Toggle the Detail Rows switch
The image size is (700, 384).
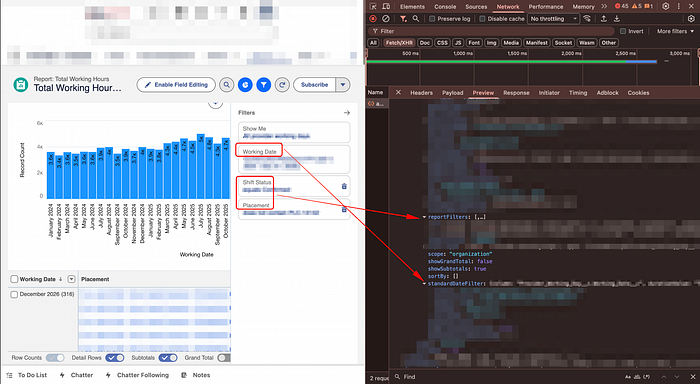click(x=115, y=358)
